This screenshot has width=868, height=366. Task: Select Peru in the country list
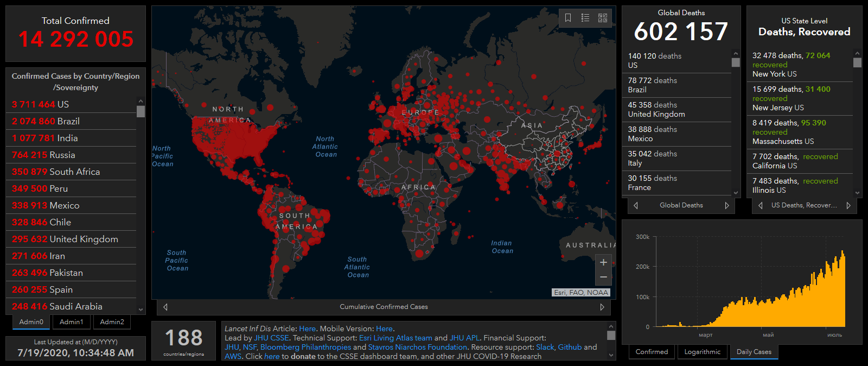[71, 188]
